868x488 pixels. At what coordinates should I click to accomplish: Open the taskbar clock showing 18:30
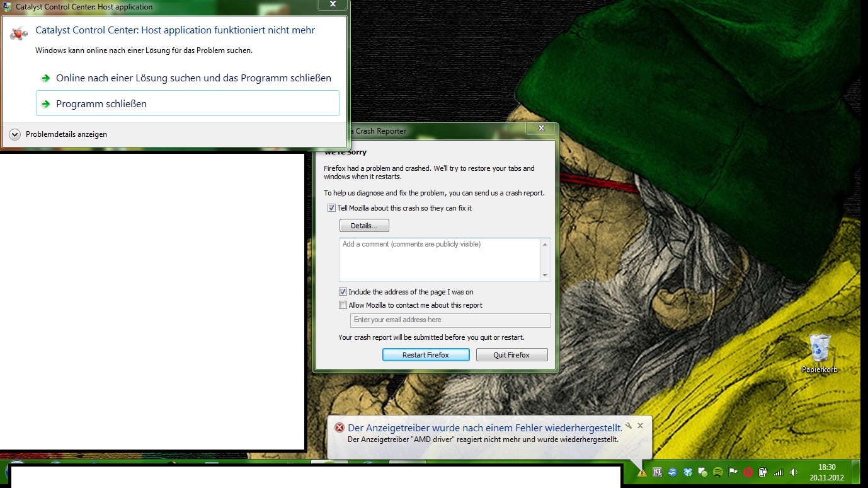(x=826, y=472)
